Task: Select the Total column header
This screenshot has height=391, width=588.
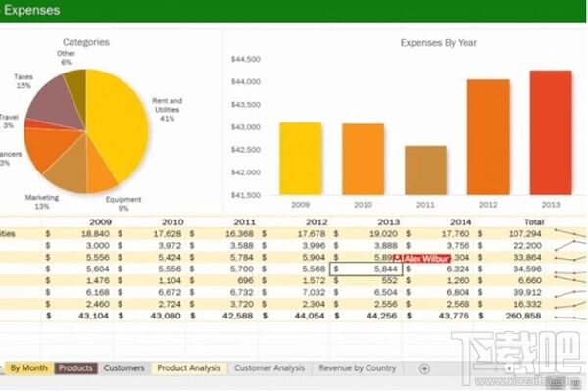Action: pos(534,222)
